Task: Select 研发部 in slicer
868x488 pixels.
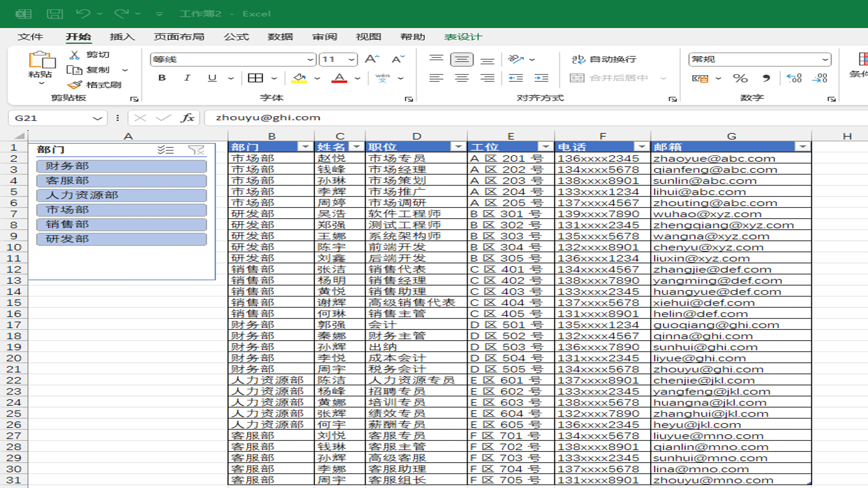Action: coord(122,239)
